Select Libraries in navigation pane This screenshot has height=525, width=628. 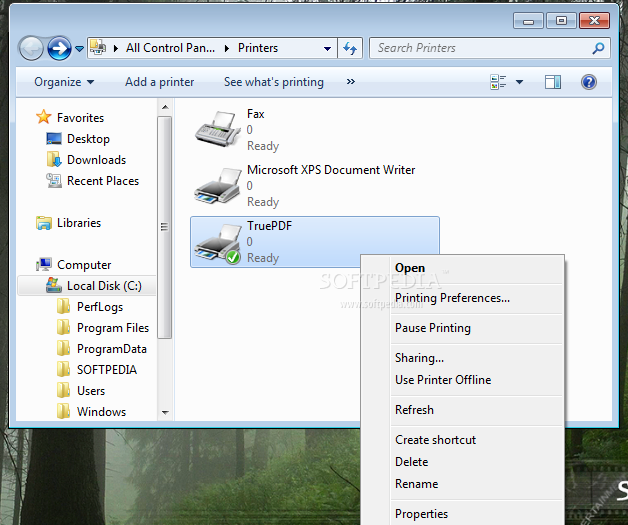click(x=79, y=223)
